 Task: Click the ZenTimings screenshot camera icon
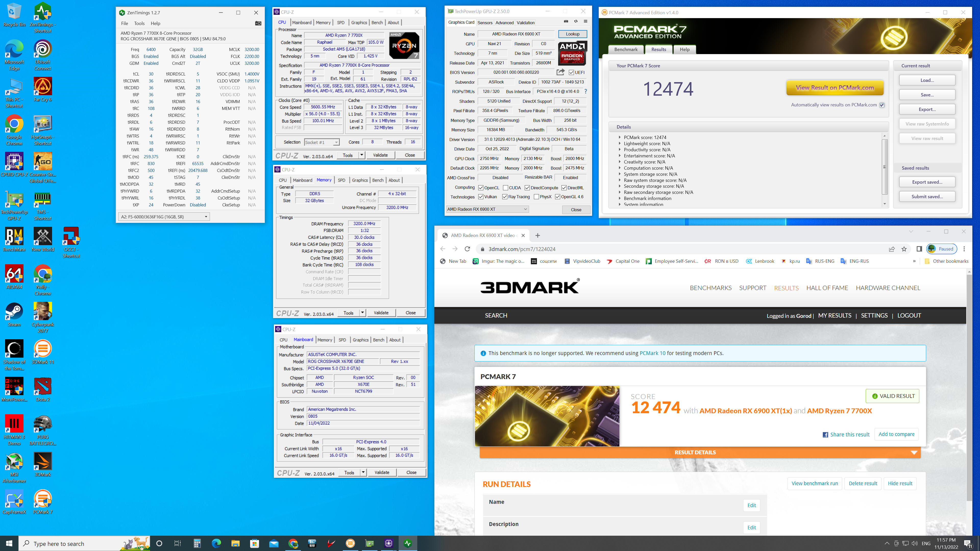258,23
